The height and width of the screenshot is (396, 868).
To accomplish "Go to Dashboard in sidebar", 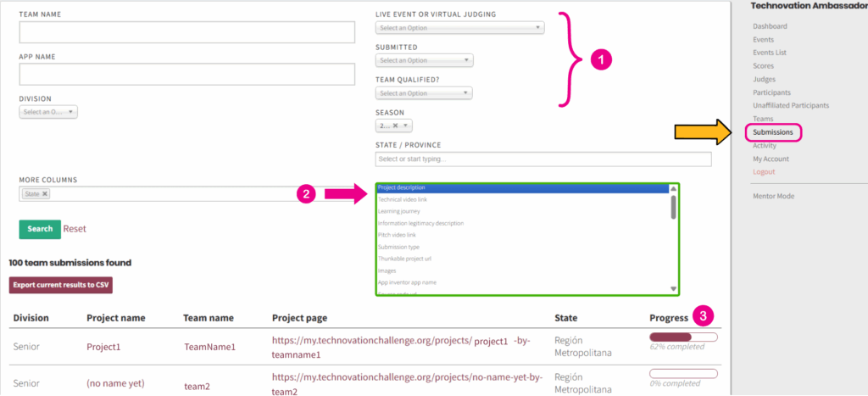I will click(770, 26).
